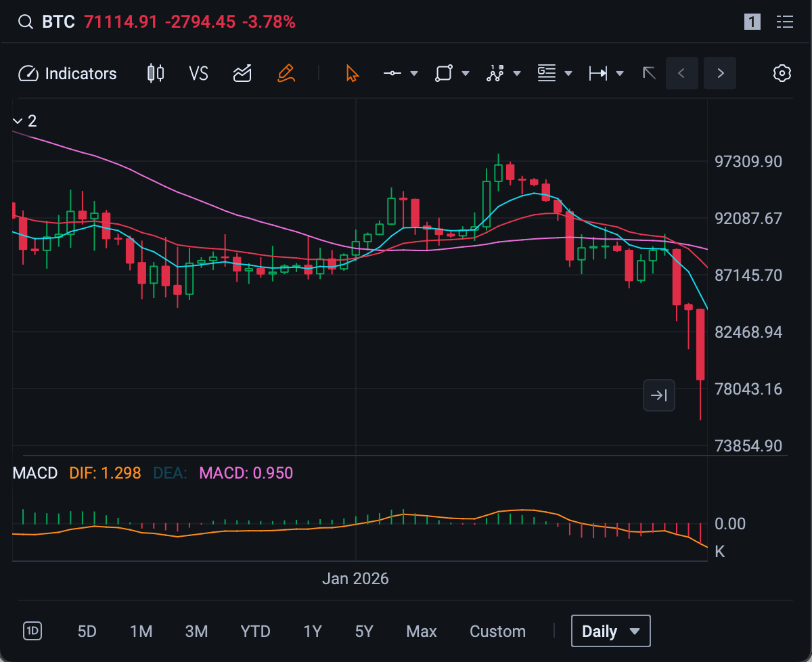Toggle the single-pane layout icon

pos(752,22)
